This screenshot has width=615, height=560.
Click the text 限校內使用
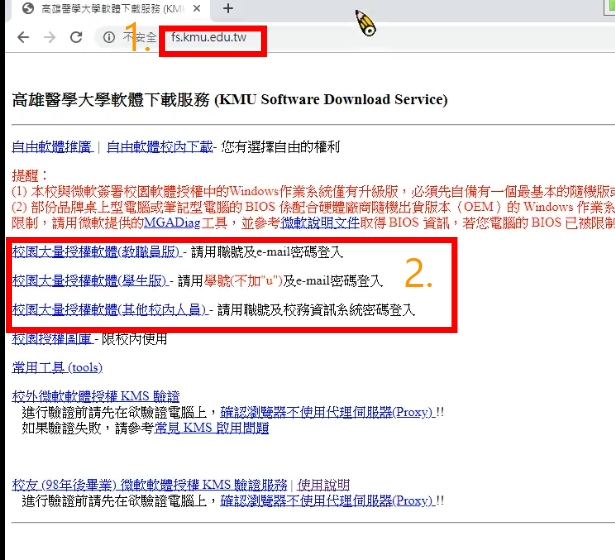[134, 339]
